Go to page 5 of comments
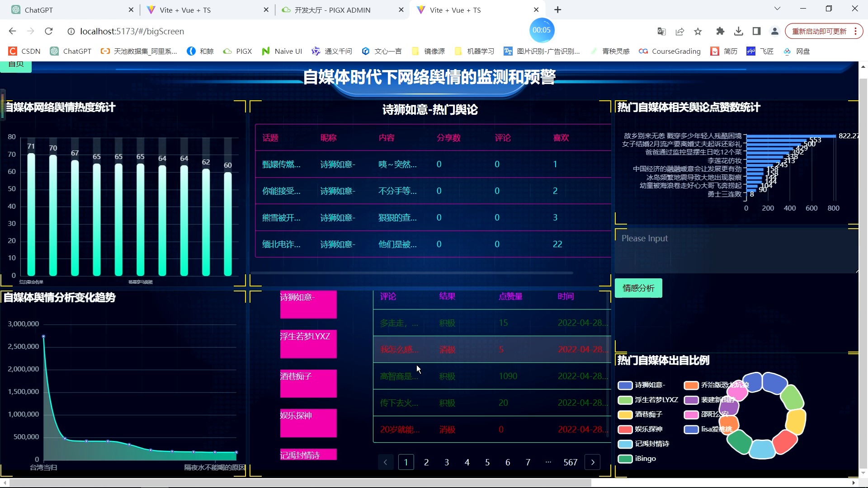The width and height of the screenshot is (868, 488). pyautogui.click(x=487, y=462)
